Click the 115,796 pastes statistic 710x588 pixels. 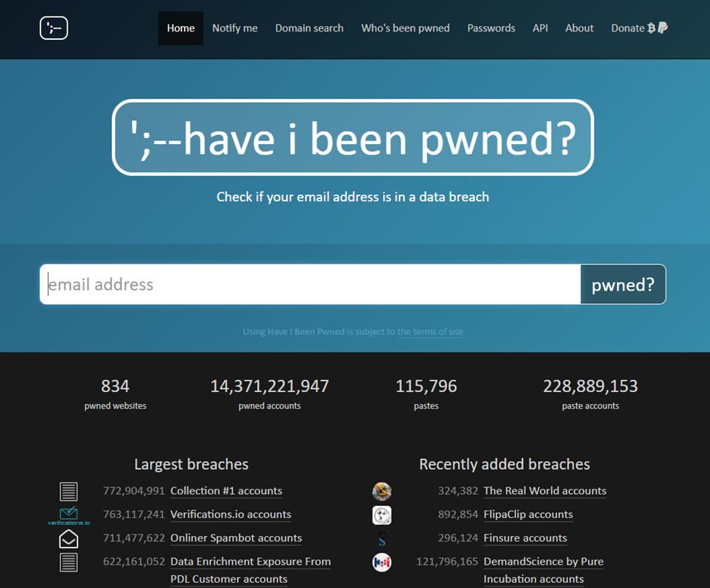pyautogui.click(x=426, y=394)
